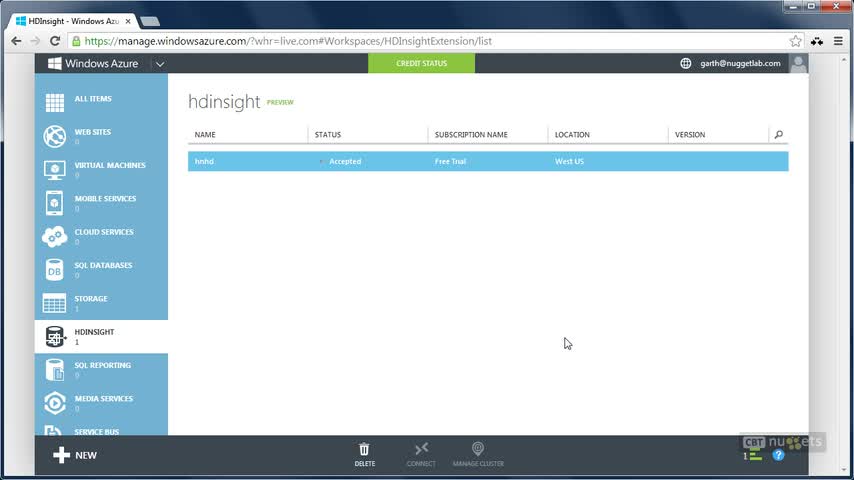Sort by SUBSCRIPTION NAME column header
The height and width of the screenshot is (480, 854).
point(471,135)
